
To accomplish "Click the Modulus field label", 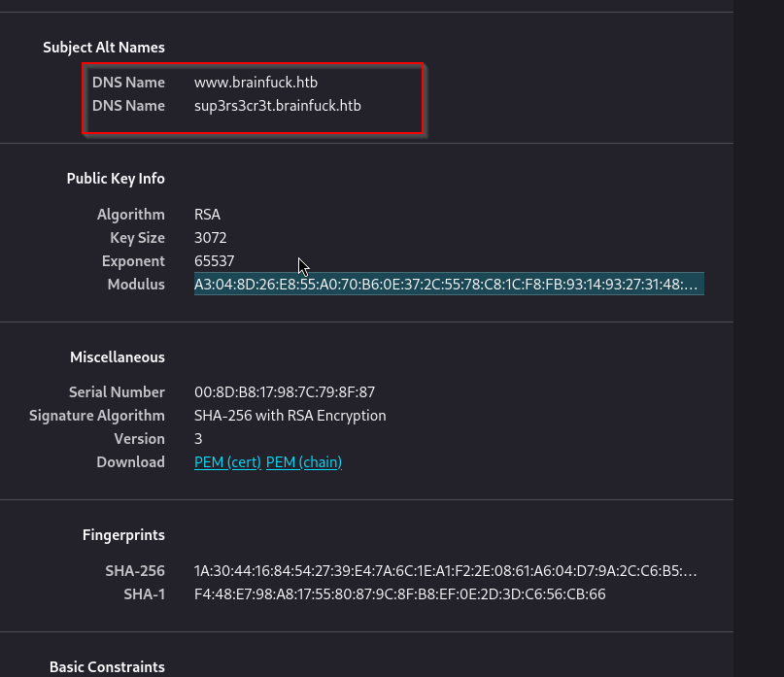I will coord(136,285).
